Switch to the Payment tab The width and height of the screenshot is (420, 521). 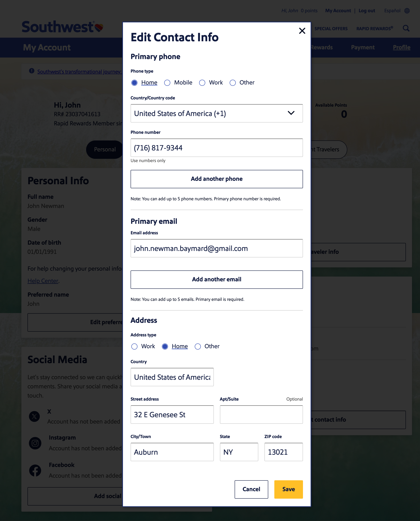[363, 47]
